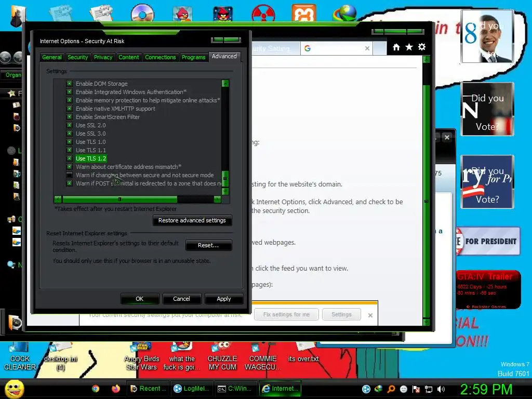Open the its over.txt desktop file

tap(303, 353)
